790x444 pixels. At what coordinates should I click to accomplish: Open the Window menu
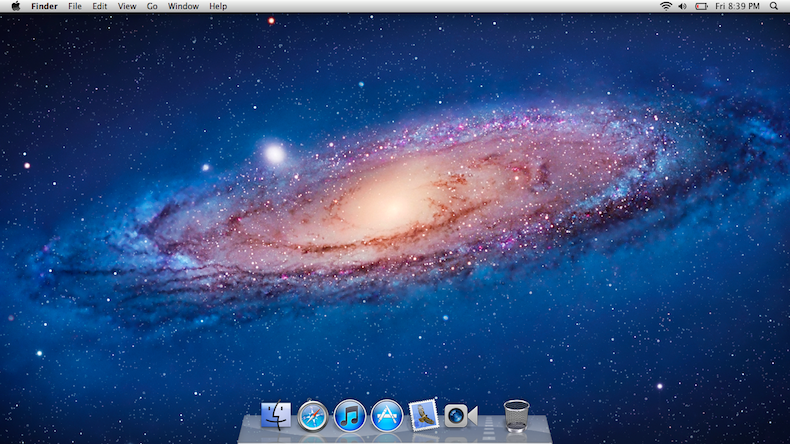point(183,6)
